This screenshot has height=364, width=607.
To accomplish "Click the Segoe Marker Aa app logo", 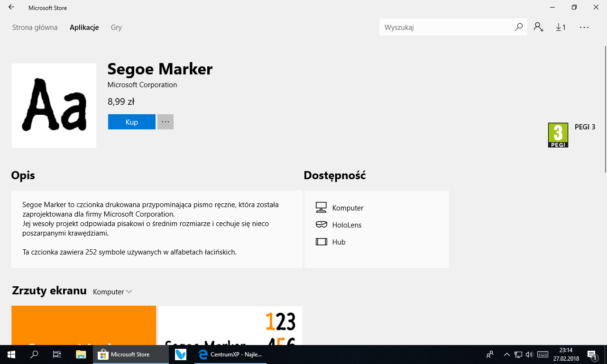I will pyautogui.click(x=54, y=106).
